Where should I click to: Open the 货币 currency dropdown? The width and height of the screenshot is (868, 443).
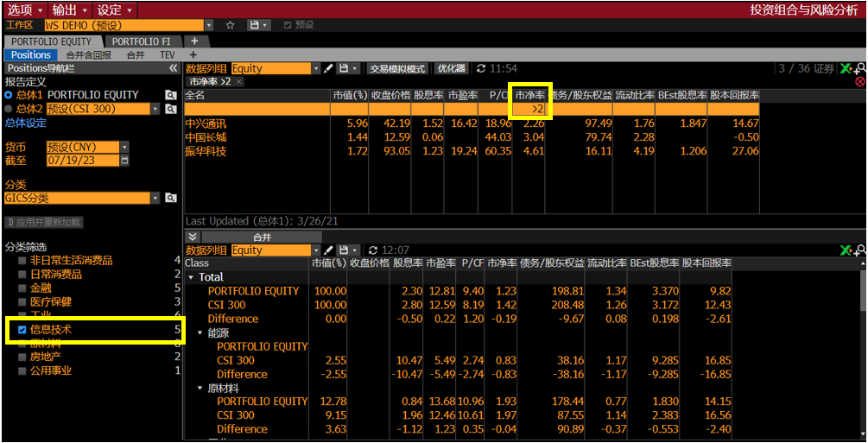point(124,147)
